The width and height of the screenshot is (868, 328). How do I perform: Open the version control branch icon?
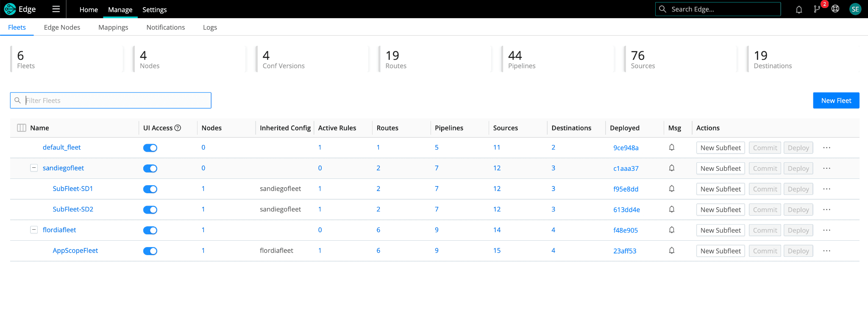[x=817, y=9]
